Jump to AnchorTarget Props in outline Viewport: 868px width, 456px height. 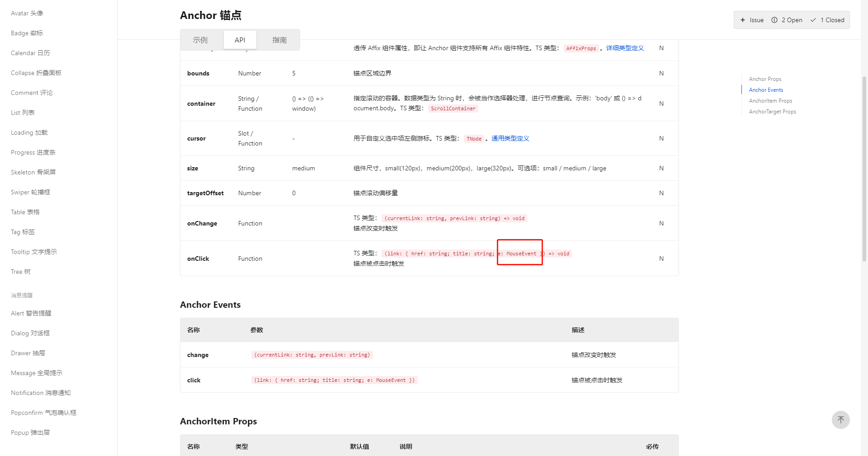[772, 112]
